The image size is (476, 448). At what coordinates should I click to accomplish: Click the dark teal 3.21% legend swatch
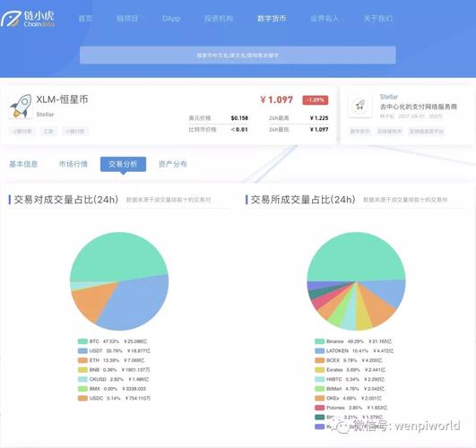(x=320, y=417)
